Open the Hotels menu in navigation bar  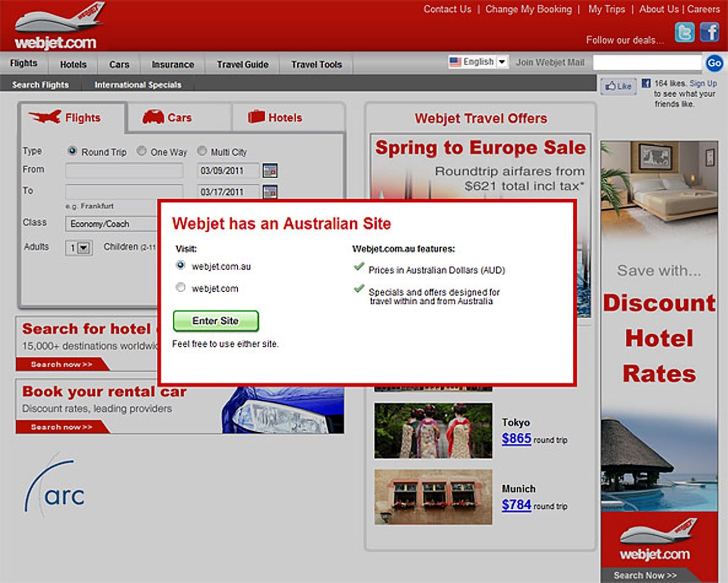[x=73, y=64]
